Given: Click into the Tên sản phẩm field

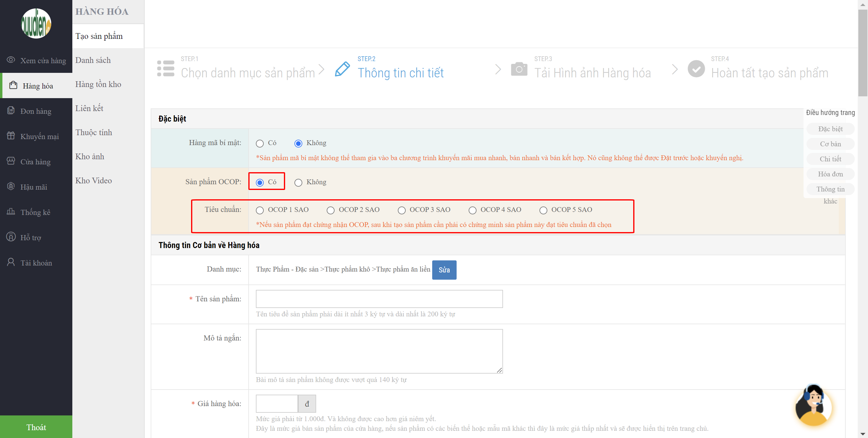Looking at the screenshot, I should (379, 299).
